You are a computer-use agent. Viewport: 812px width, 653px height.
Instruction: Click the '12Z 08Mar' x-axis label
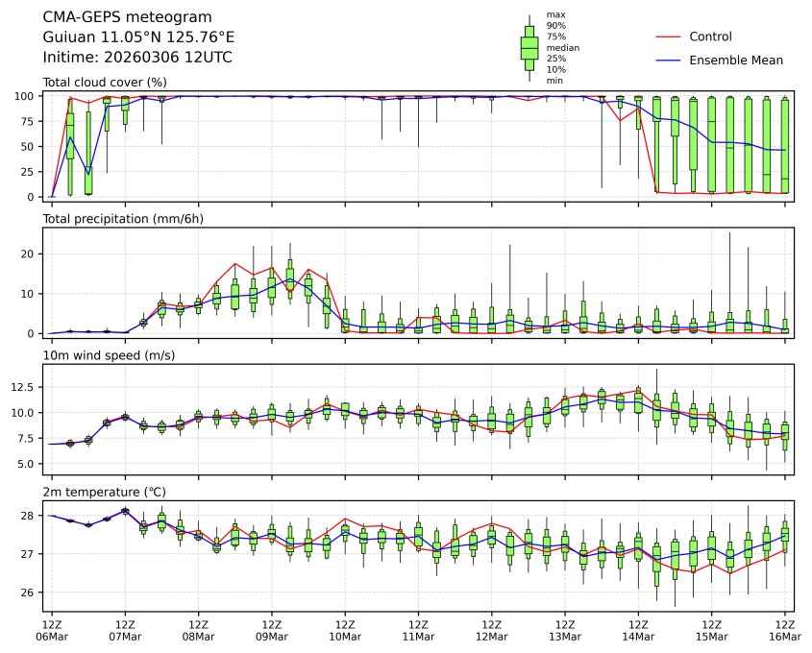pos(198,631)
